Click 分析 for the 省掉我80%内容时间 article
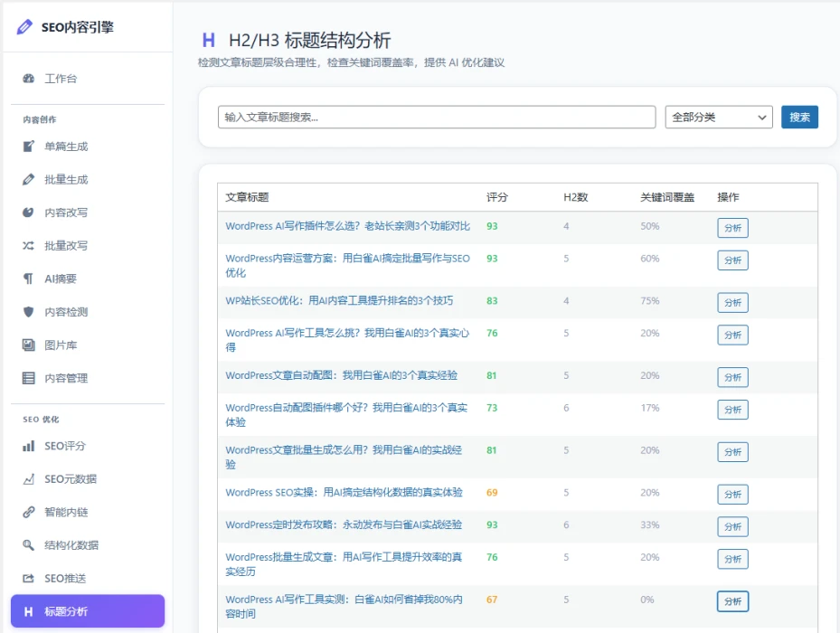This screenshot has width=840, height=633. [732, 601]
